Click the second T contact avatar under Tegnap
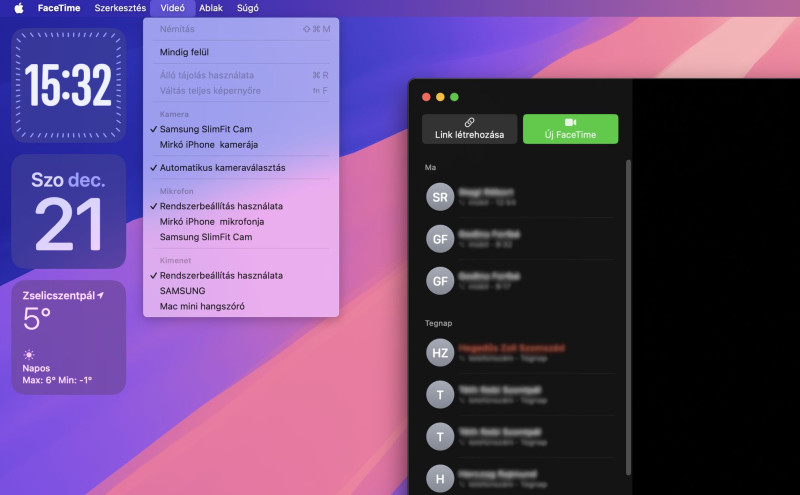Viewport: 800px width, 495px height. [440, 436]
